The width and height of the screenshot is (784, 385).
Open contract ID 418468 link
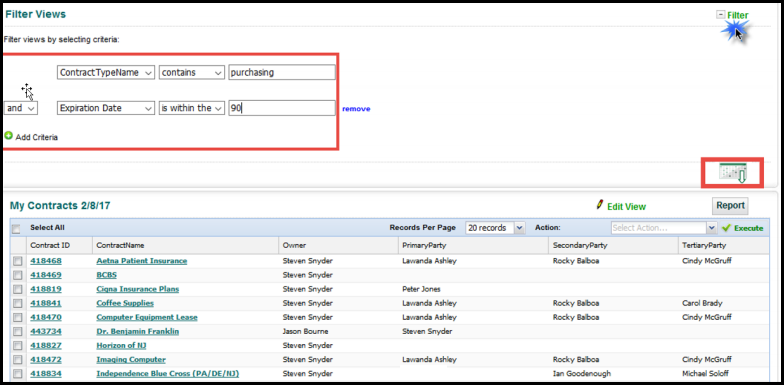click(x=46, y=261)
